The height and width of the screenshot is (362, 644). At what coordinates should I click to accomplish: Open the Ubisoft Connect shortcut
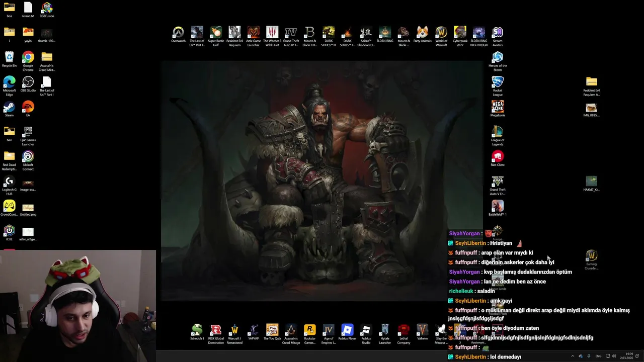tap(28, 160)
